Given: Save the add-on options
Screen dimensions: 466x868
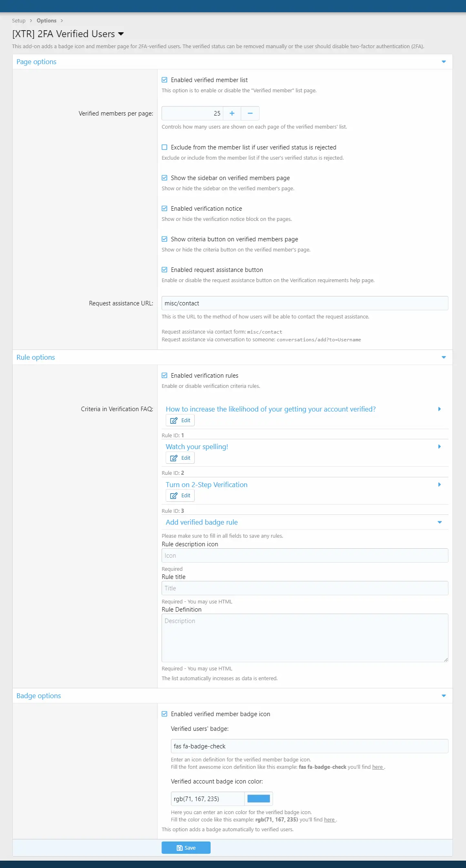Looking at the screenshot, I should tap(186, 848).
